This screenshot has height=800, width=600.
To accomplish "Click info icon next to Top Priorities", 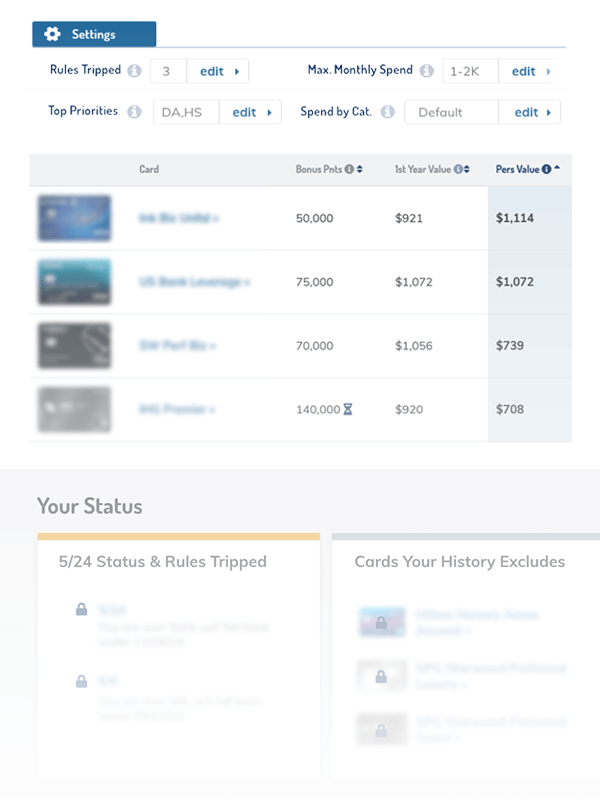I will coord(134,112).
